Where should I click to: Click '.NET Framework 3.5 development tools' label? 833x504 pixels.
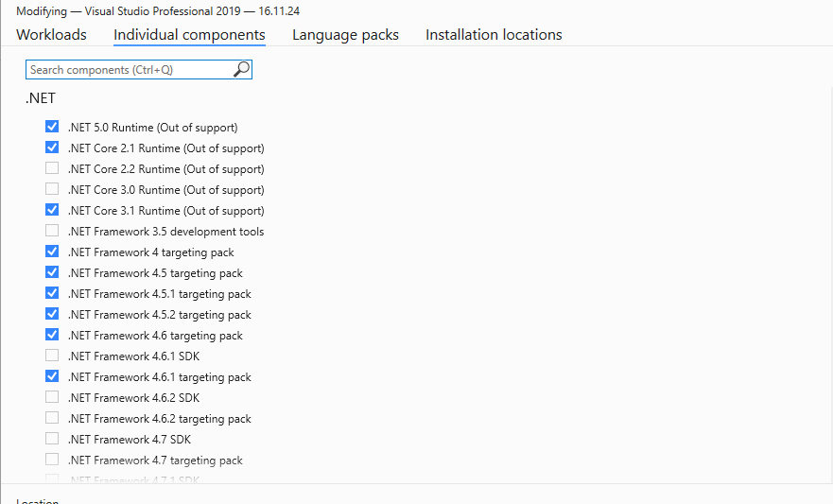pos(166,232)
